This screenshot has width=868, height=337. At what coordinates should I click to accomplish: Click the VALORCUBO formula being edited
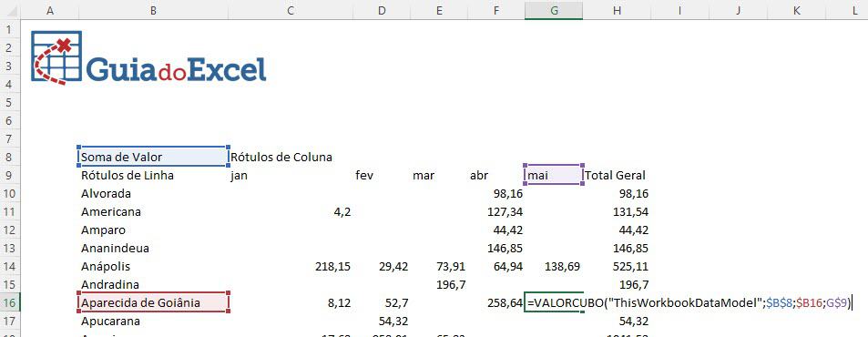click(689, 302)
